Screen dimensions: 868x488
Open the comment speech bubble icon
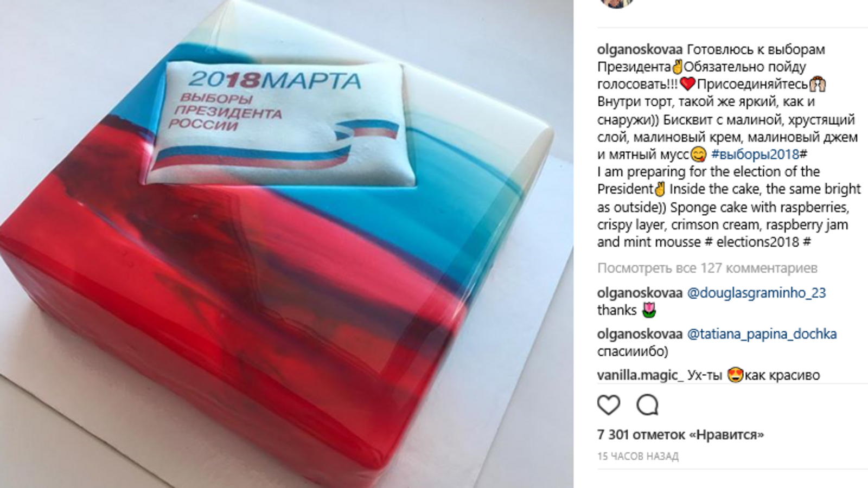tap(647, 405)
